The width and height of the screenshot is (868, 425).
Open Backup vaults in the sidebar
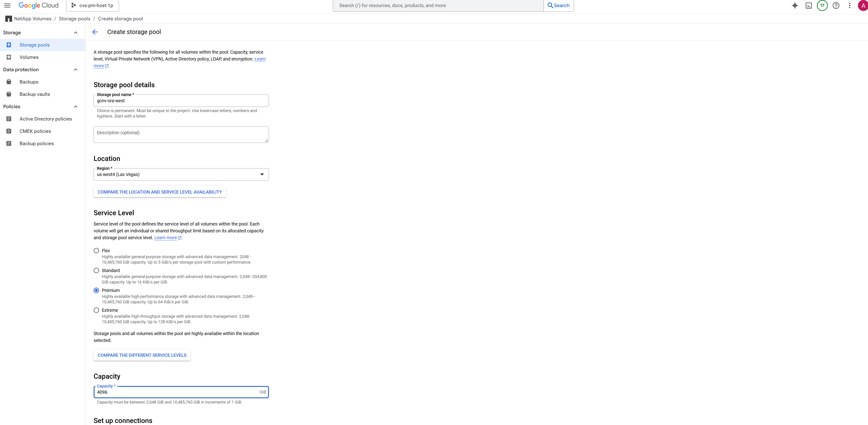coord(34,94)
